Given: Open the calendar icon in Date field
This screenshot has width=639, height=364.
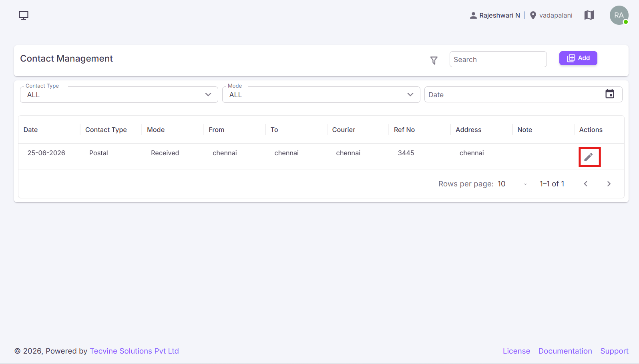Looking at the screenshot, I should 609,94.
